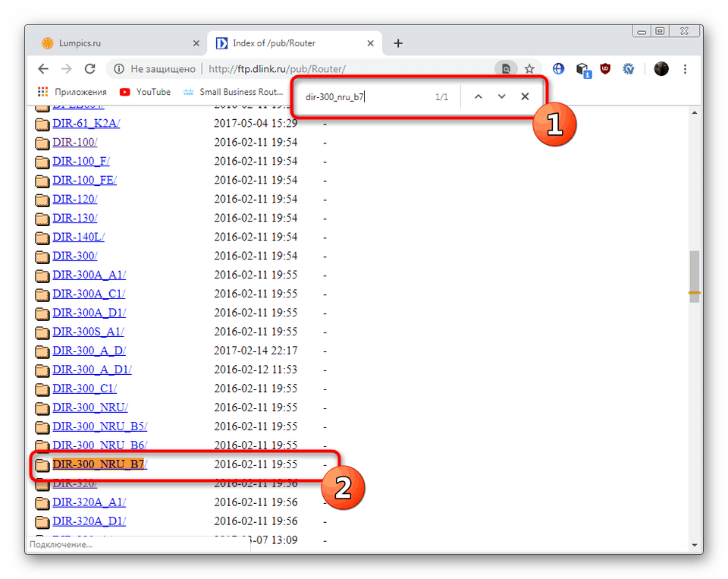Screen dimensions: 728x579
Task: Jump to next search match
Action: 502,96
